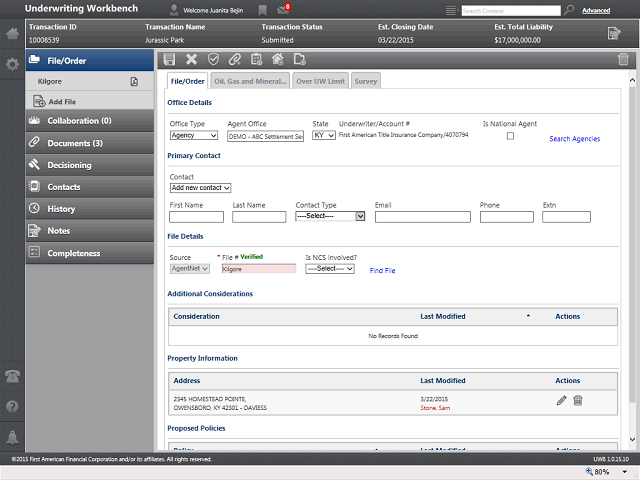Click the Search Agencies link
This screenshot has width=640, height=480.
pyautogui.click(x=575, y=139)
